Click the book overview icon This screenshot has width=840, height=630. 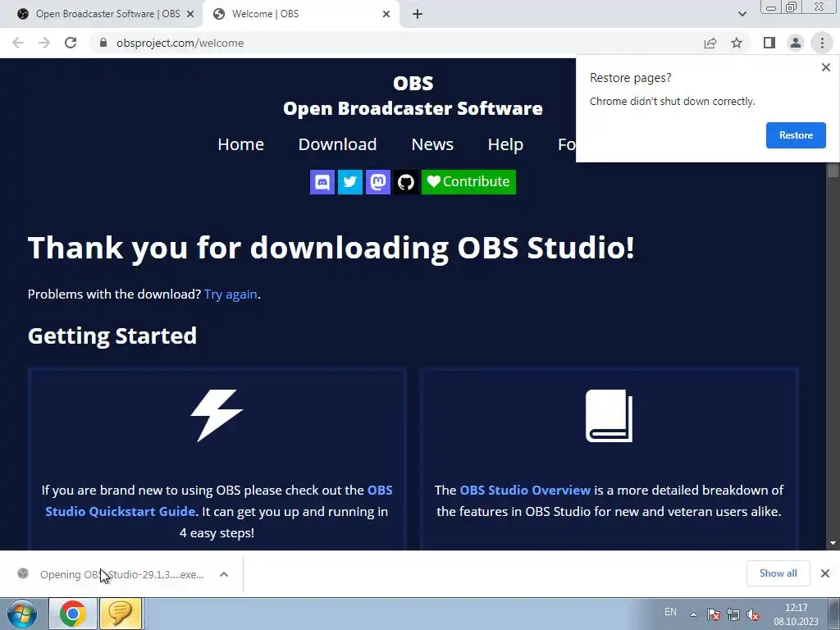(609, 416)
